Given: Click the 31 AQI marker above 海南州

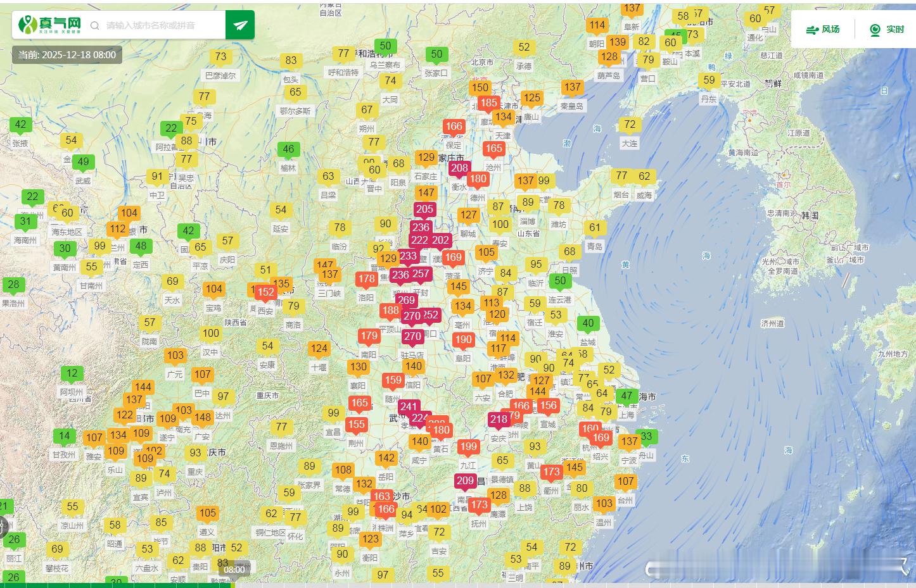Looking at the screenshot, I should pyautogui.click(x=25, y=222).
